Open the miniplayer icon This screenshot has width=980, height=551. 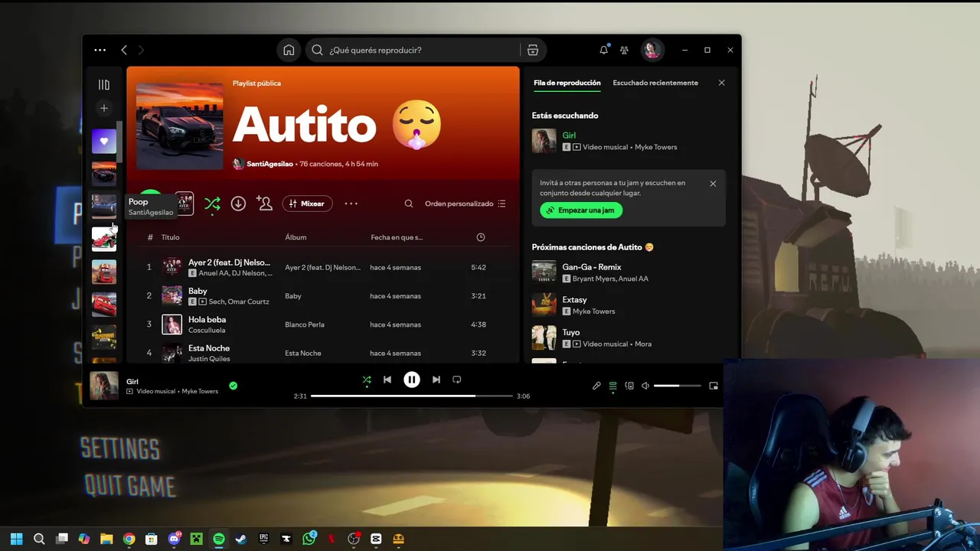coord(714,386)
